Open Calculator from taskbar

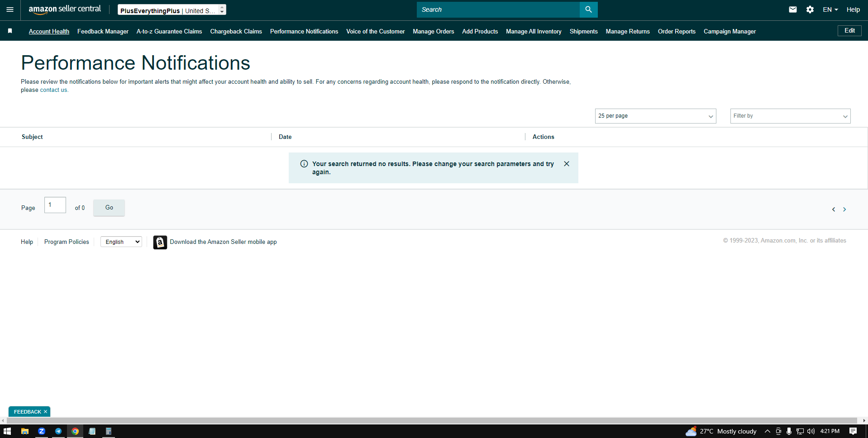pyautogui.click(x=109, y=431)
